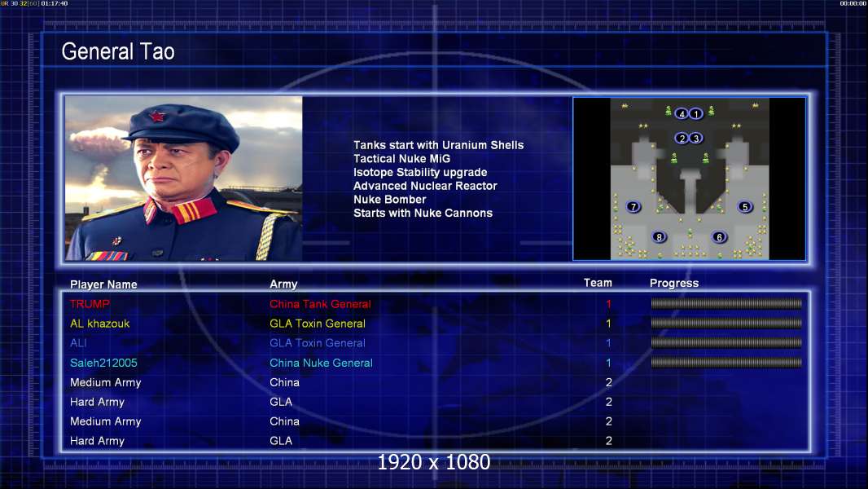
Task: Click "China Nuke General" army entry
Action: [321, 363]
